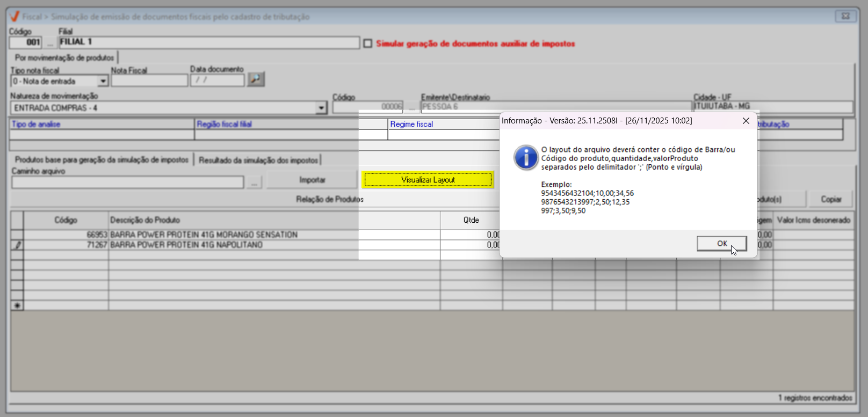This screenshot has width=868, height=417.
Task: Click the application logo icon in title bar
Action: point(15,17)
